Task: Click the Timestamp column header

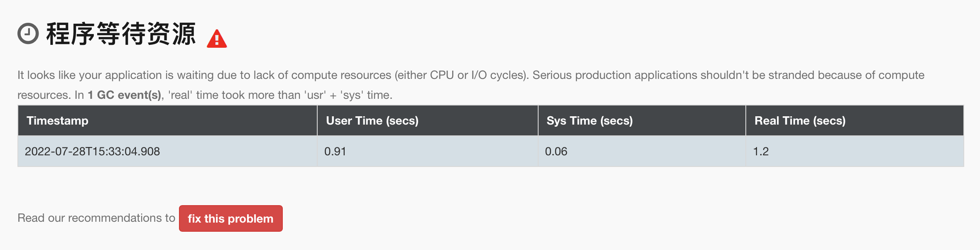Action: pyautogui.click(x=167, y=120)
